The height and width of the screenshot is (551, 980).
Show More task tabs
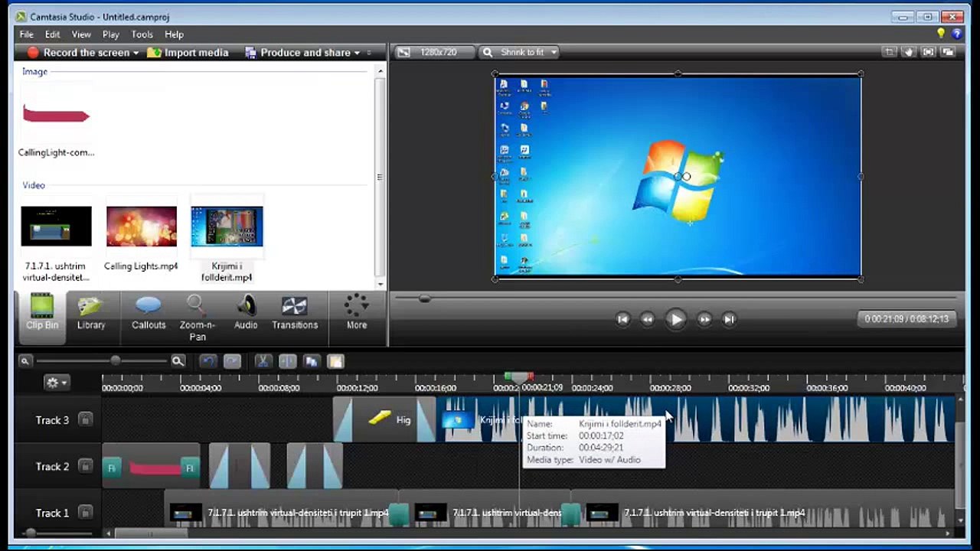[357, 313]
